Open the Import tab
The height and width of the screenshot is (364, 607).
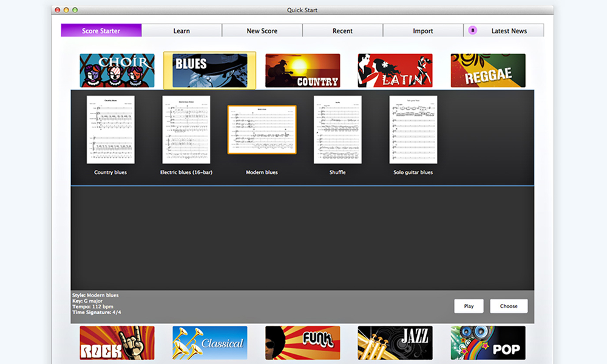[423, 31]
